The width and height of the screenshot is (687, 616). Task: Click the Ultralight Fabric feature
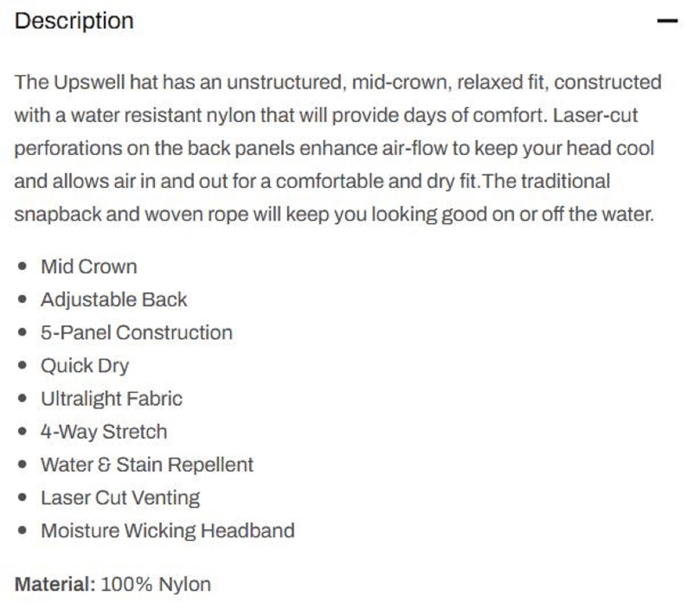point(112,399)
